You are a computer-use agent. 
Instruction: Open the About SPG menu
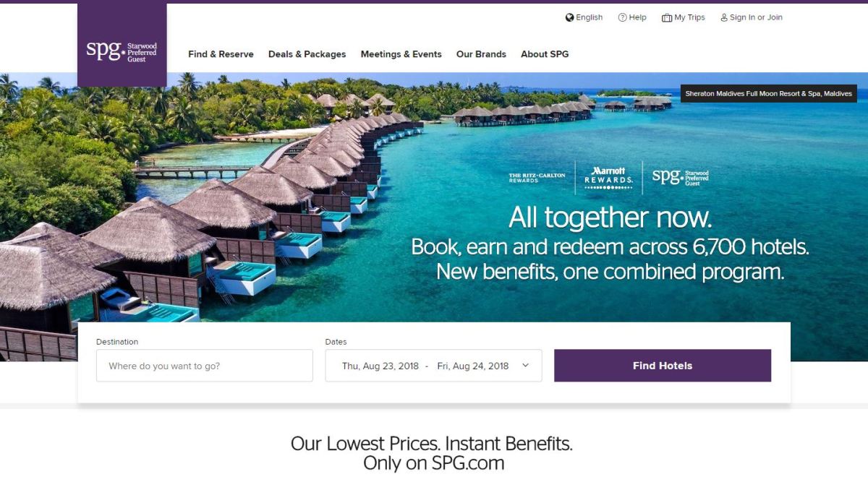(x=544, y=54)
